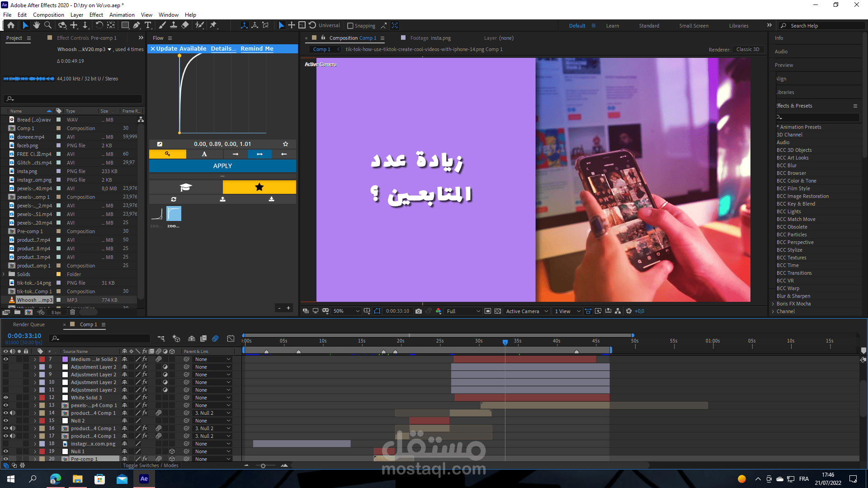The image size is (868, 488).
Task: Enable the Snapping checkbox
Action: tap(350, 26)
